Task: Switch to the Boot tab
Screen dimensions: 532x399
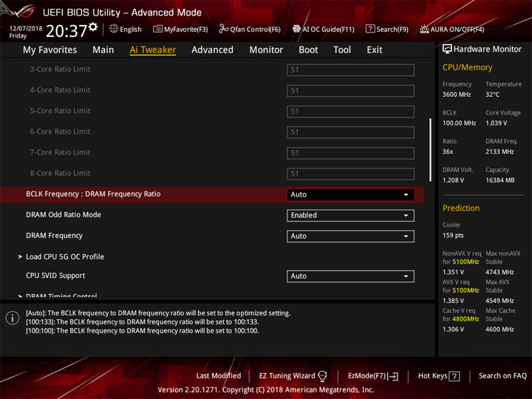Action: pyautogui.click(x=308, y=50)
